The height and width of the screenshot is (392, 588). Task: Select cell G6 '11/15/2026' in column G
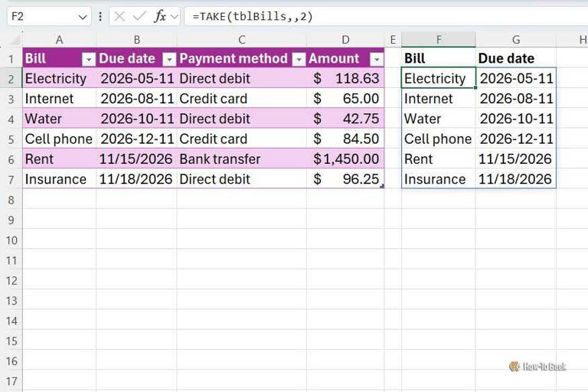click(x=516, y=159)
